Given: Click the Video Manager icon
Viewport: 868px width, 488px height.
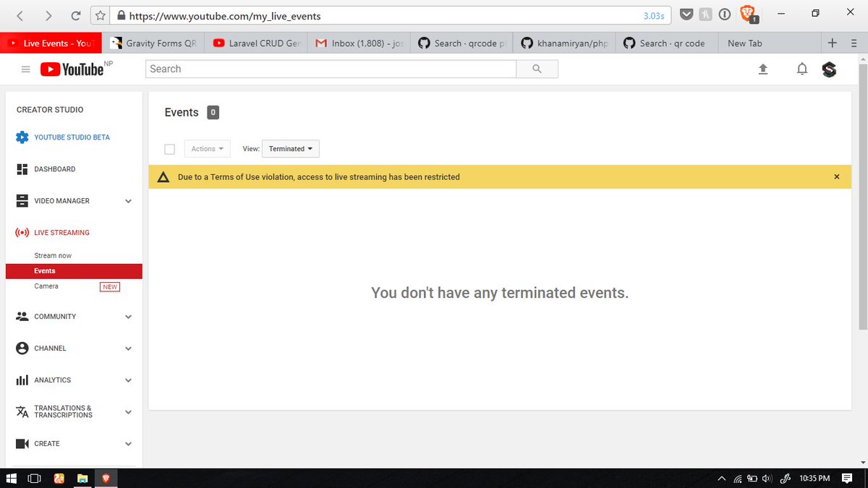Looking at the screenshot, I should pyautogui.click(x=22, y=201).
